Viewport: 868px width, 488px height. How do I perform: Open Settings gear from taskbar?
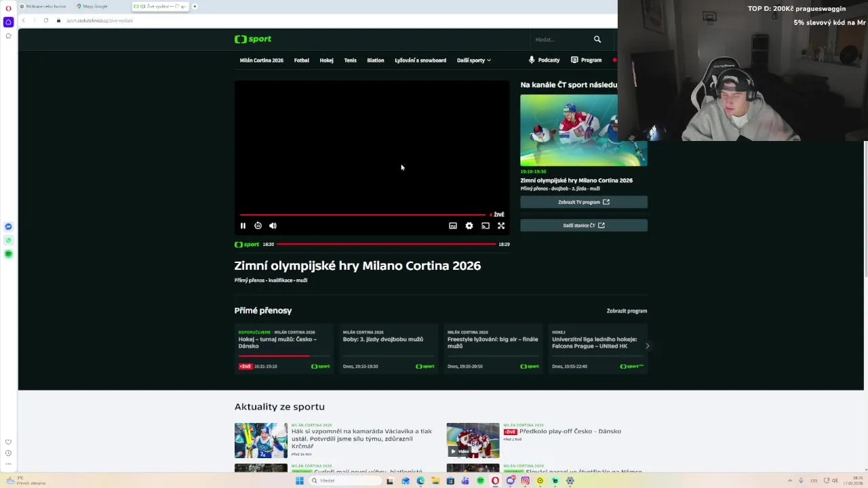(570, 481)
